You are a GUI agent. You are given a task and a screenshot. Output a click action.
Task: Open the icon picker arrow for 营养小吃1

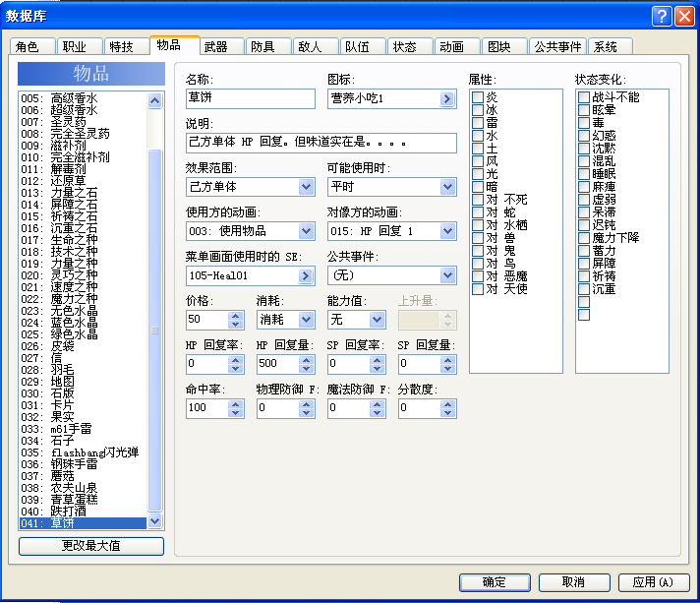tap(447, 98)
